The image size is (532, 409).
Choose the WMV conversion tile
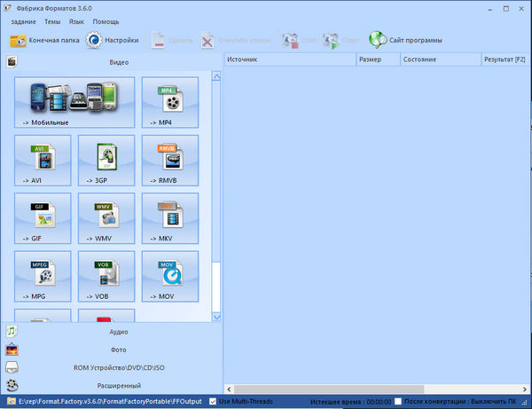pyautogui.click(x=106, y=218)
